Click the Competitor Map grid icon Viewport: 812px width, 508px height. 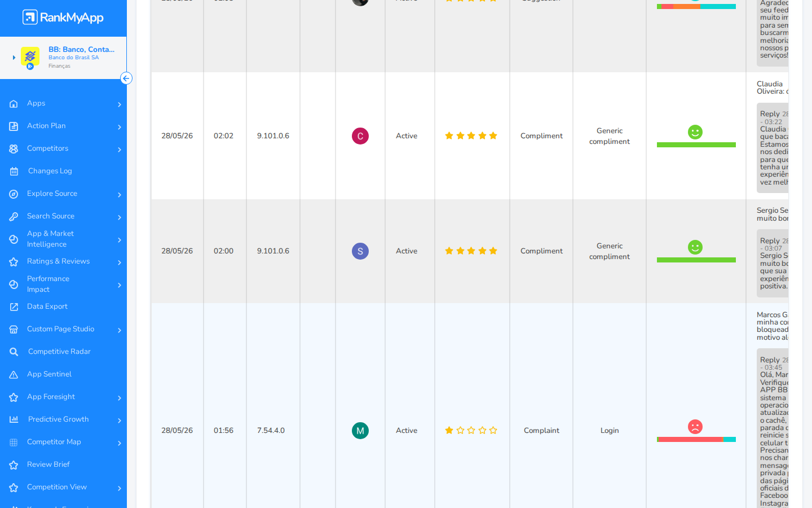[14, 443]
